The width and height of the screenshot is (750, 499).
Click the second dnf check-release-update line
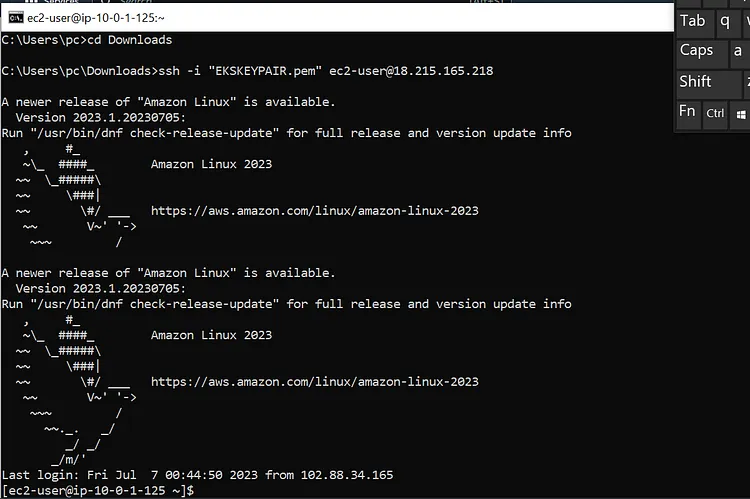[x=287, y=304]
